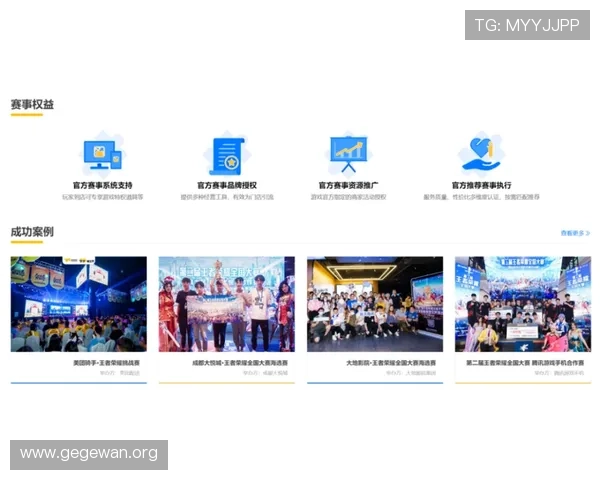Image resolution: width=600 pixels, height=480 pixels.
Task: Open the 查看更多 link beside 成功案例
Action: 575,233
